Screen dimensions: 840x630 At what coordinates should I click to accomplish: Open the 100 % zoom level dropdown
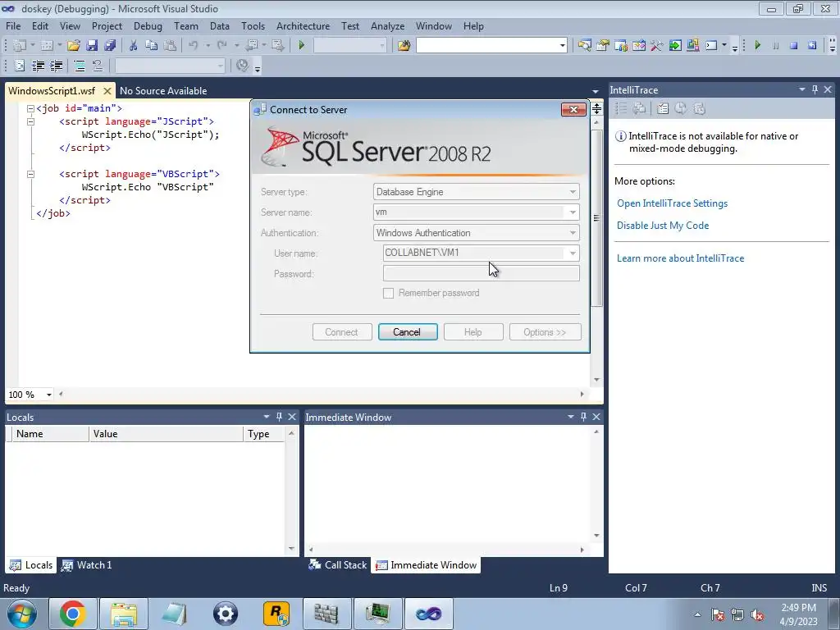[48, 395]
